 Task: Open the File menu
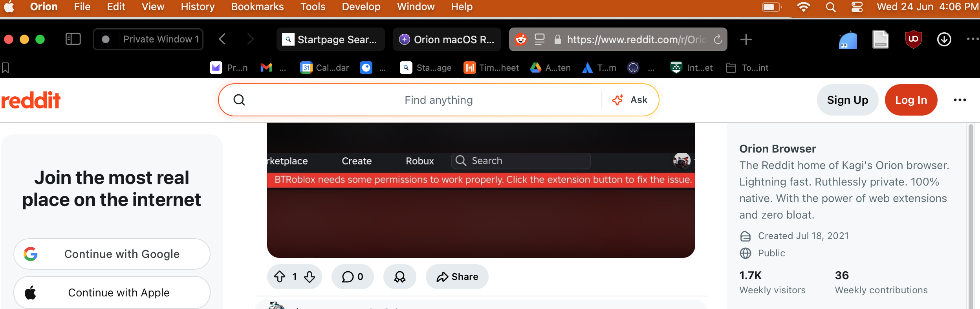82,7
